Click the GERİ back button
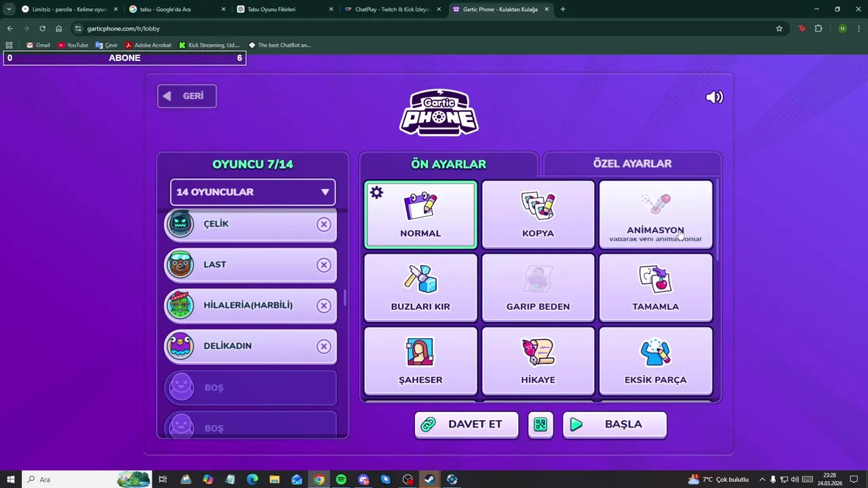Screen dimensions: 868x488 [187, 96]
